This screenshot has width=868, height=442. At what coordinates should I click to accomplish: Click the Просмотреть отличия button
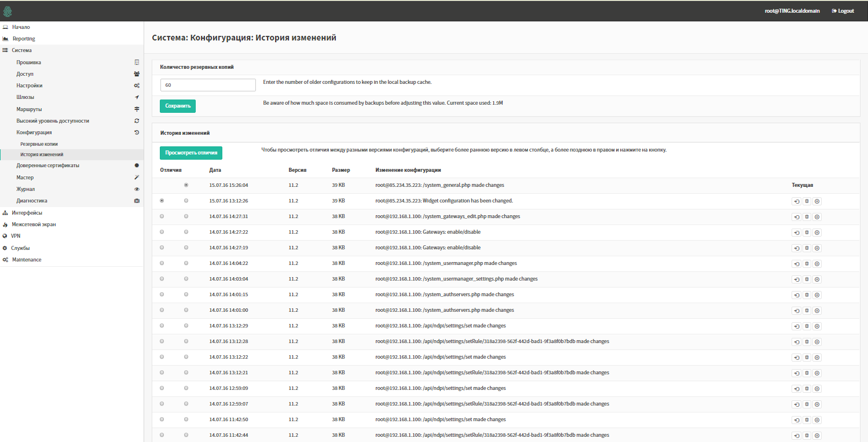[x=191, y=153]
